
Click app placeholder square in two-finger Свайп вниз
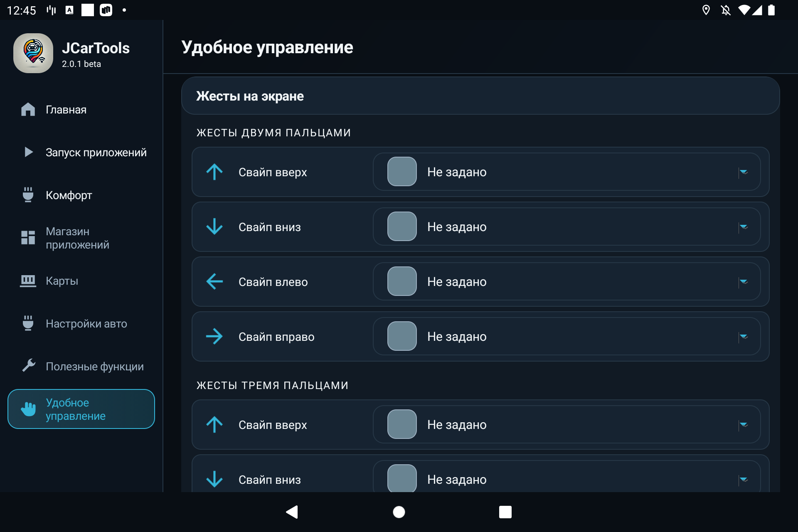click(x=402, y=227)
